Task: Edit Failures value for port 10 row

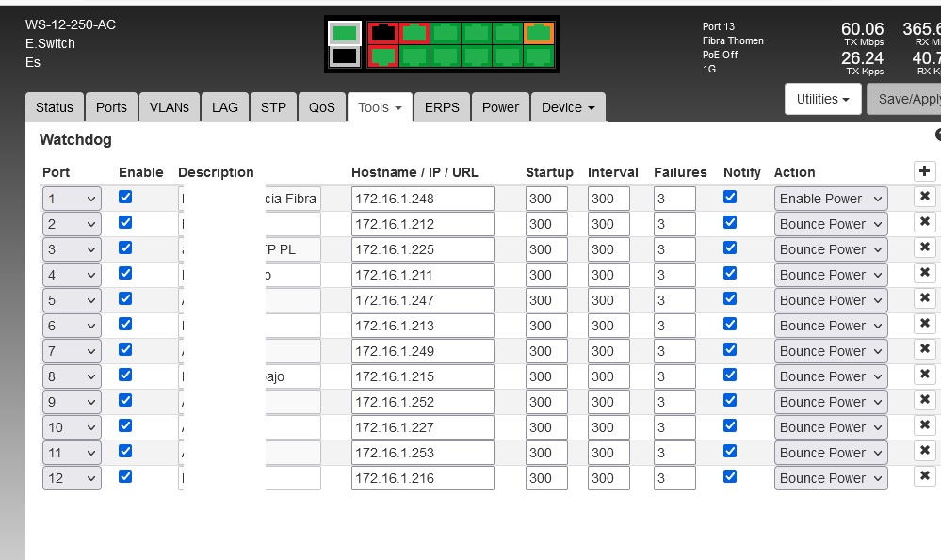Action: pos(674,427)
